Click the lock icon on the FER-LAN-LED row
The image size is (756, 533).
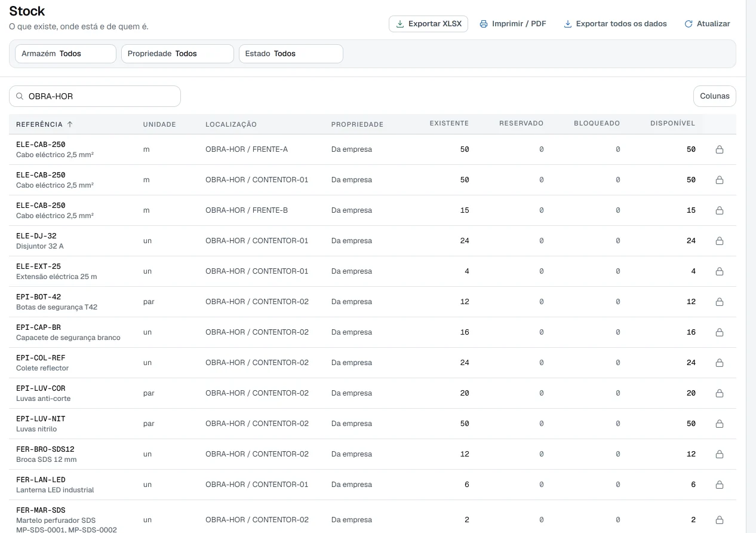[720, 485]
